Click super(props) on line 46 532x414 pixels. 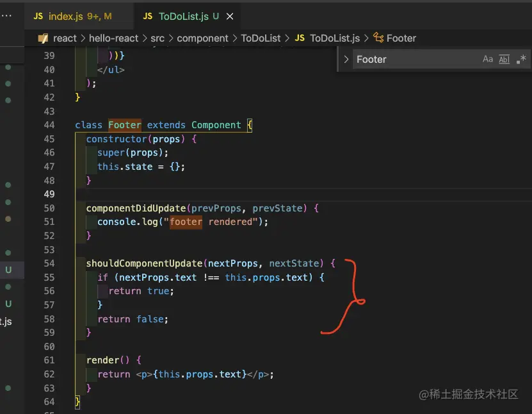coord(131,153)
